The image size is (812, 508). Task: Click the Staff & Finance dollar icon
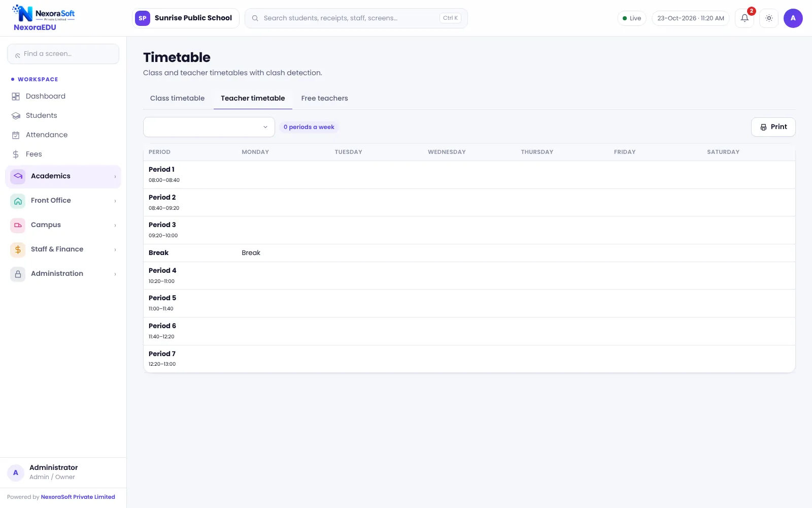pyautogui.click(x=18, y=249)
